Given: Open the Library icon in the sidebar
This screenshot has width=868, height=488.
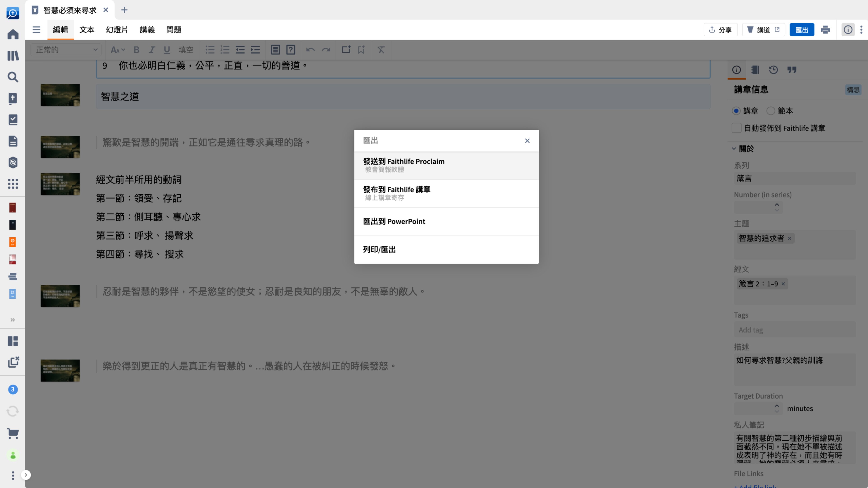Looking at the screenshot, I should tap(13, 56).
